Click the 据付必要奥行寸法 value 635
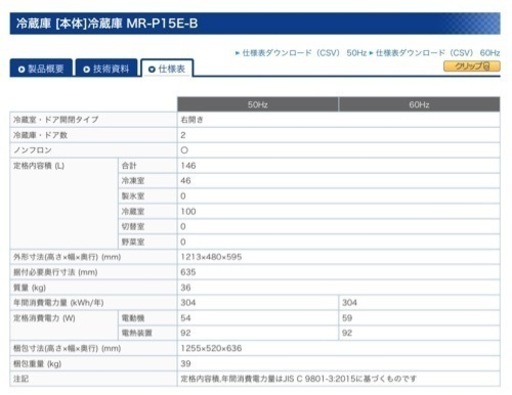This screenshot has height=395, width=512. (x=188, y=272)
